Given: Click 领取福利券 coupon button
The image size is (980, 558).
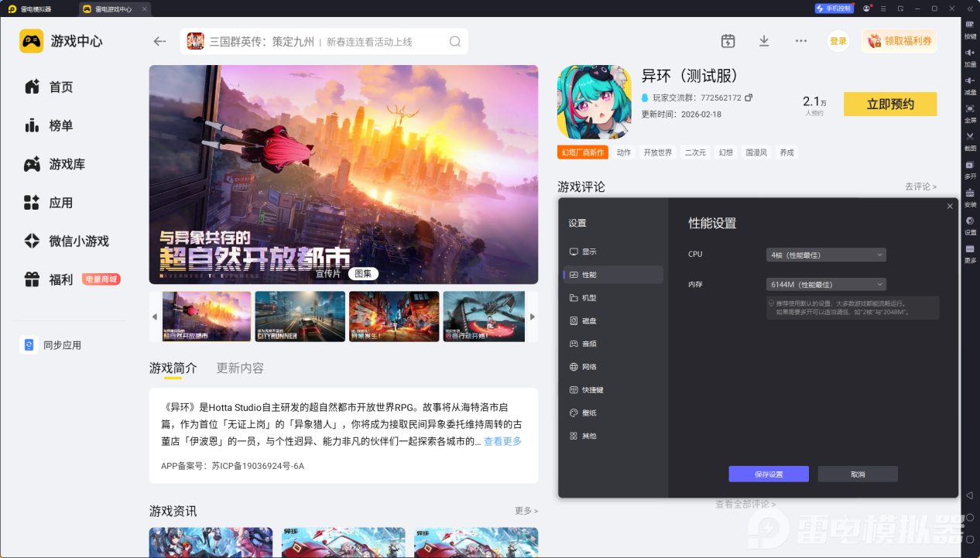Looking at the screenshot, I should click(x=899, y=41).
